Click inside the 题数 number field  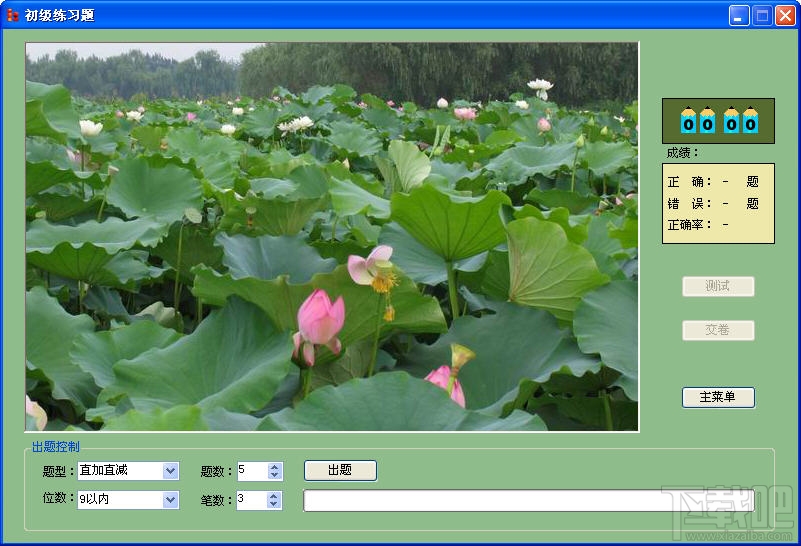tap(253, 471)
